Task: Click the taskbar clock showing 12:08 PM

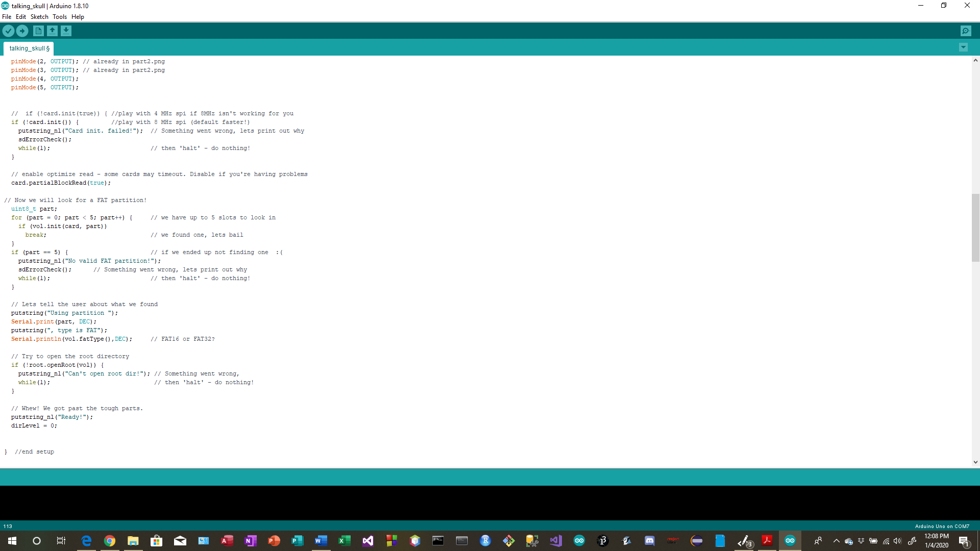Action: 936,541
